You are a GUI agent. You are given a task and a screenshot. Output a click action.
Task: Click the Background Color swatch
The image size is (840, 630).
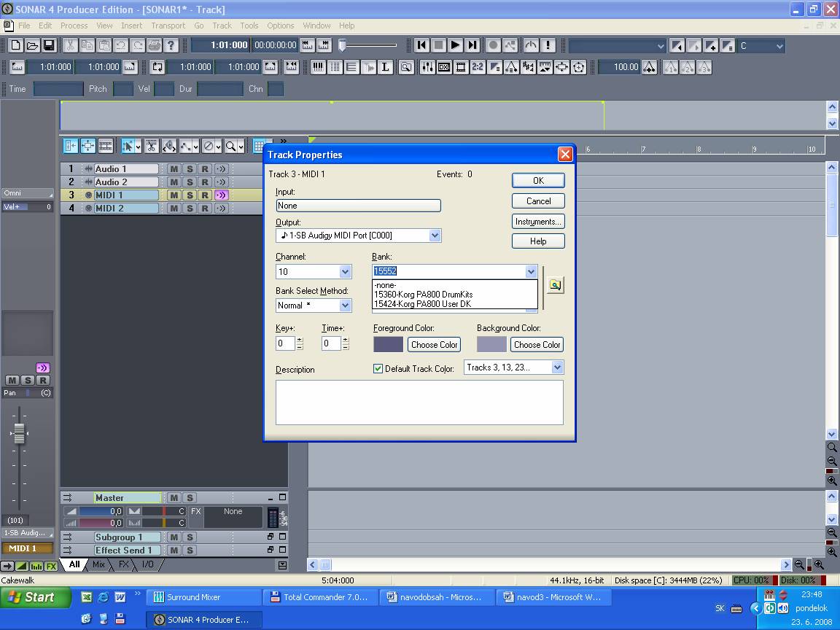[491, 344]
